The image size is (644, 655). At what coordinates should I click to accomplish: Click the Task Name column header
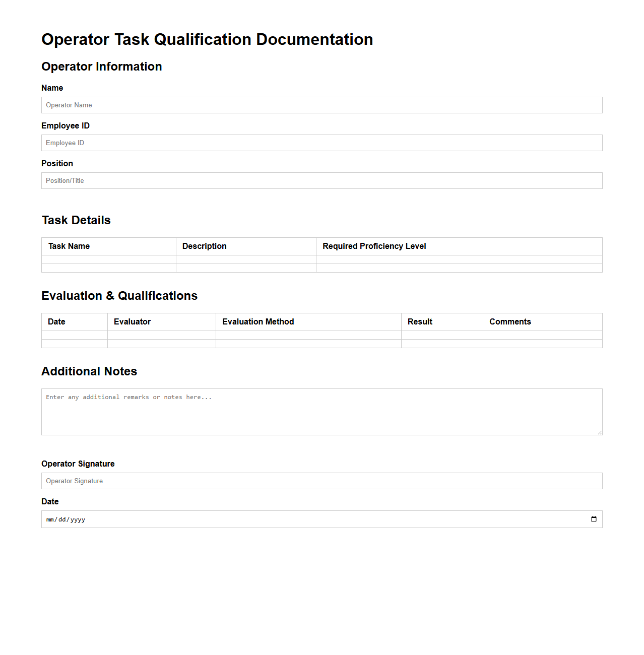click(69, 246)
